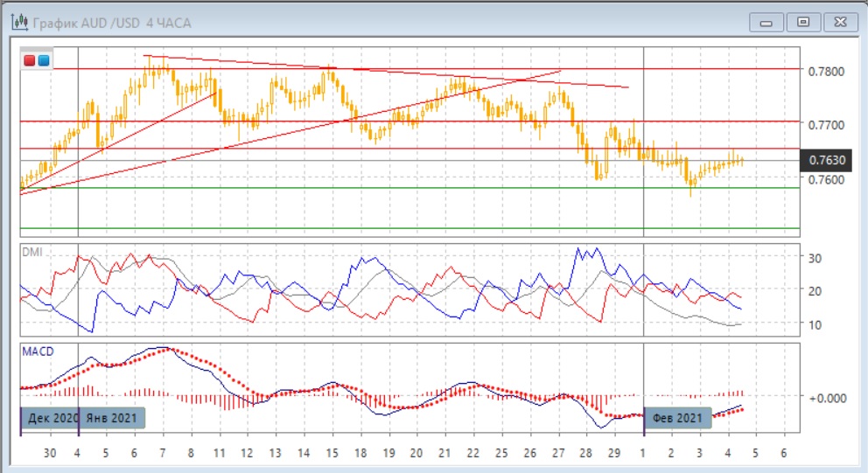This screenshot has height=473, width=868.
Task: Click the Дек 2020 month marker
Action: [x=50, y=418]
